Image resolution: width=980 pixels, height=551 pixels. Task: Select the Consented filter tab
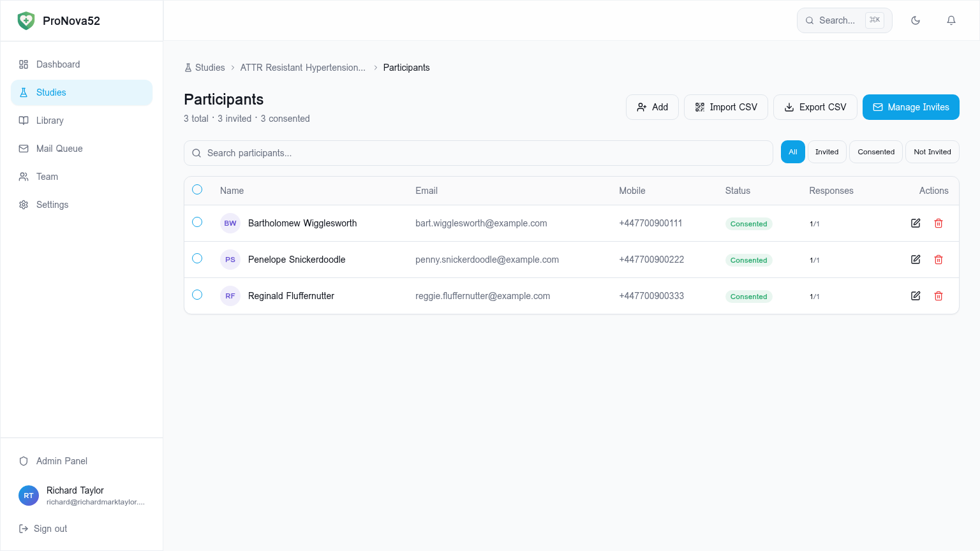coord(876,152)
